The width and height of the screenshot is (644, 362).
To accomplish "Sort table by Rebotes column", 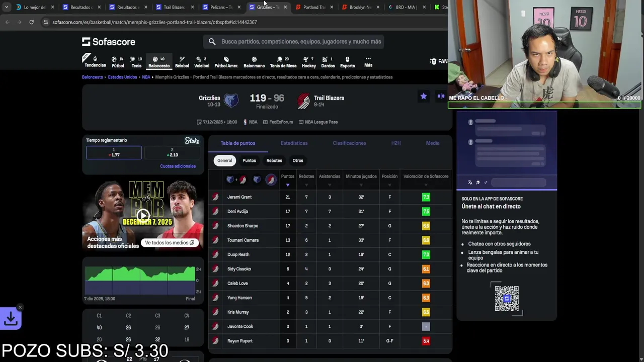I will [306, 179].
